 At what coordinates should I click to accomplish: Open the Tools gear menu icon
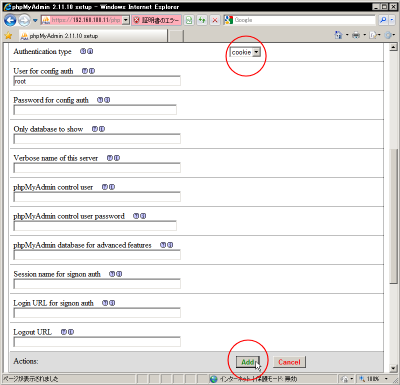tap(388, 35)
